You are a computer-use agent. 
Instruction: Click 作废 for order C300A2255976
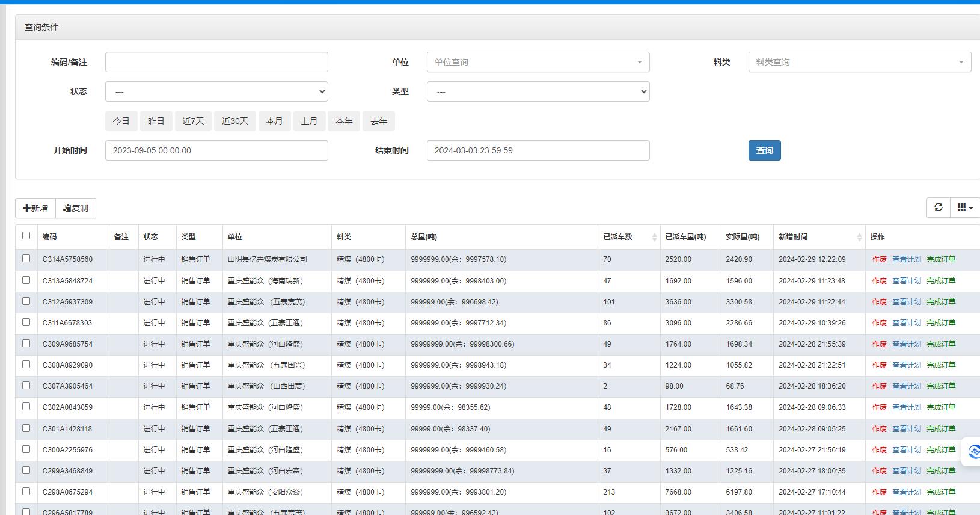(x=879, y=450)
